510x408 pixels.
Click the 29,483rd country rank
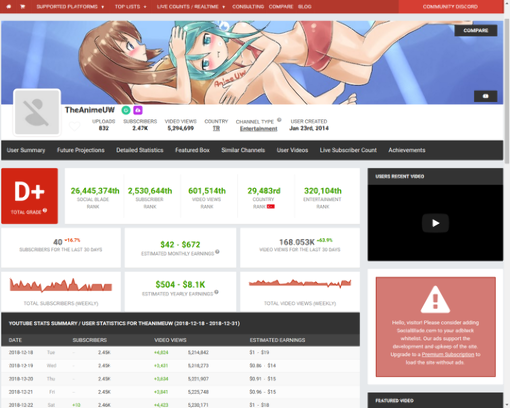[264, 191]
